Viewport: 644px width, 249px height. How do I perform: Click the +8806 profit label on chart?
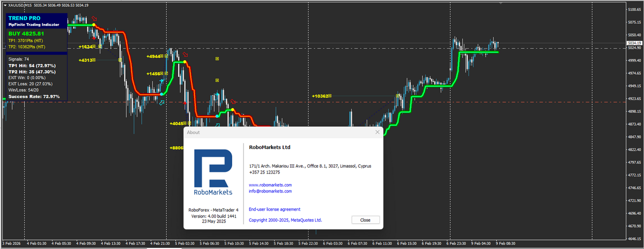coord(176,148)
